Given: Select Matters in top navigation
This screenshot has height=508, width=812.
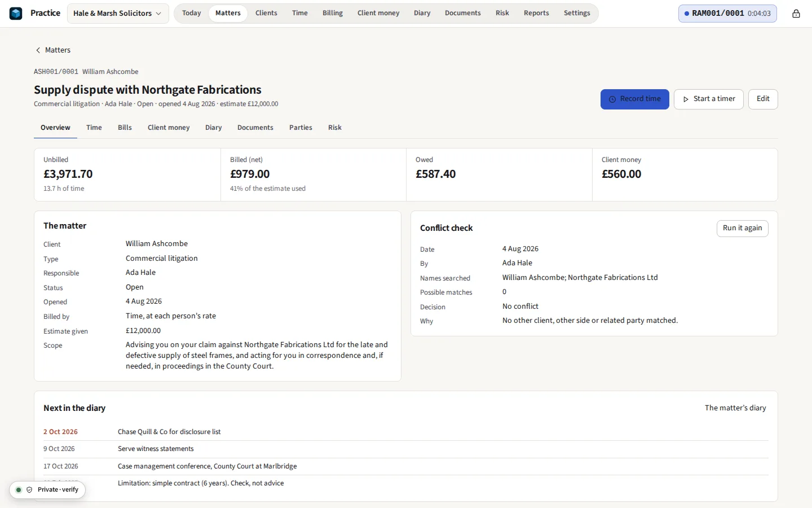Looking at the screenshot, I should (x=228, y=13).
